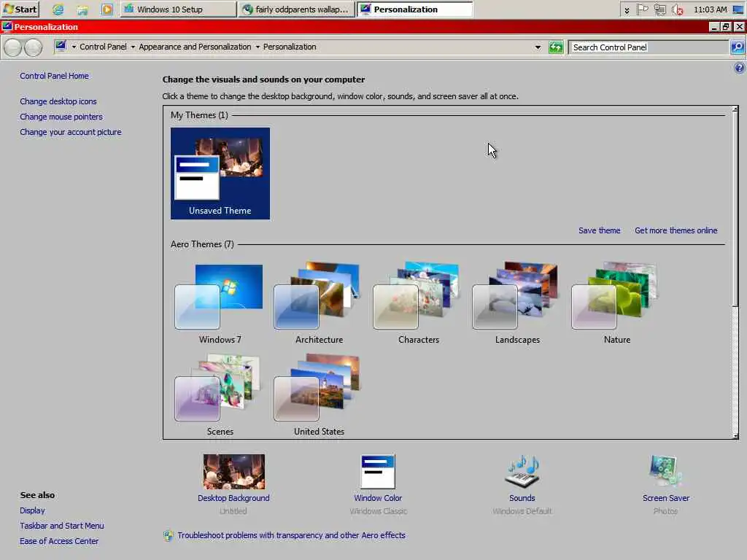Open the Display link under See also

tap(32, 510)
